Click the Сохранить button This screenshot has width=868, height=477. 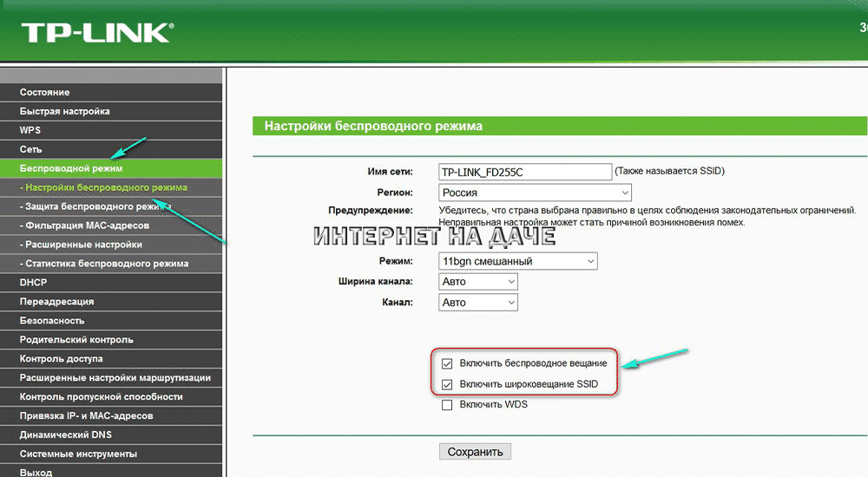pos(475,452)
